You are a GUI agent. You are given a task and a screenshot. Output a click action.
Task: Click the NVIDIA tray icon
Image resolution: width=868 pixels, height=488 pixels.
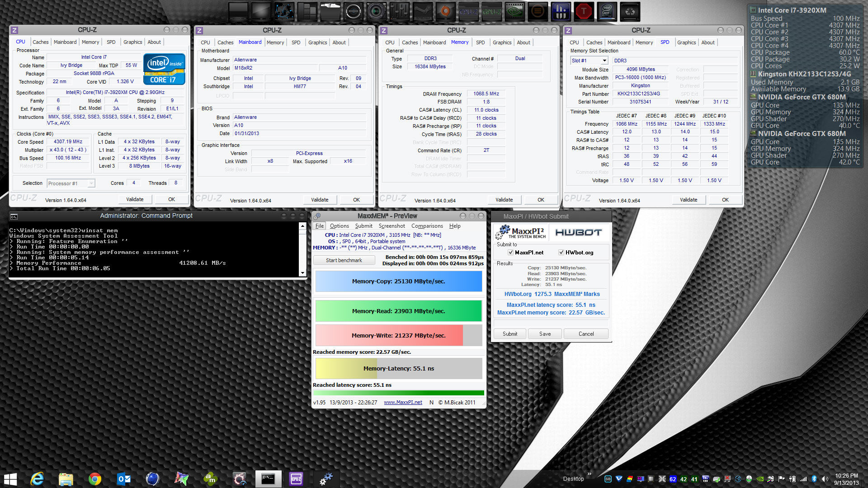tap(760, 479)
